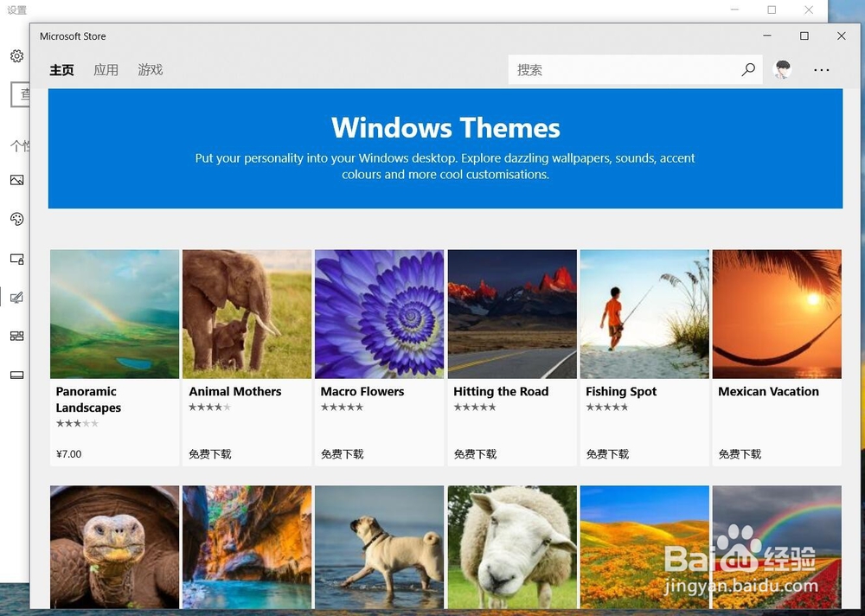Open the colorful canyon theme thumbnail
865x616 pixels.
[247, 547]
